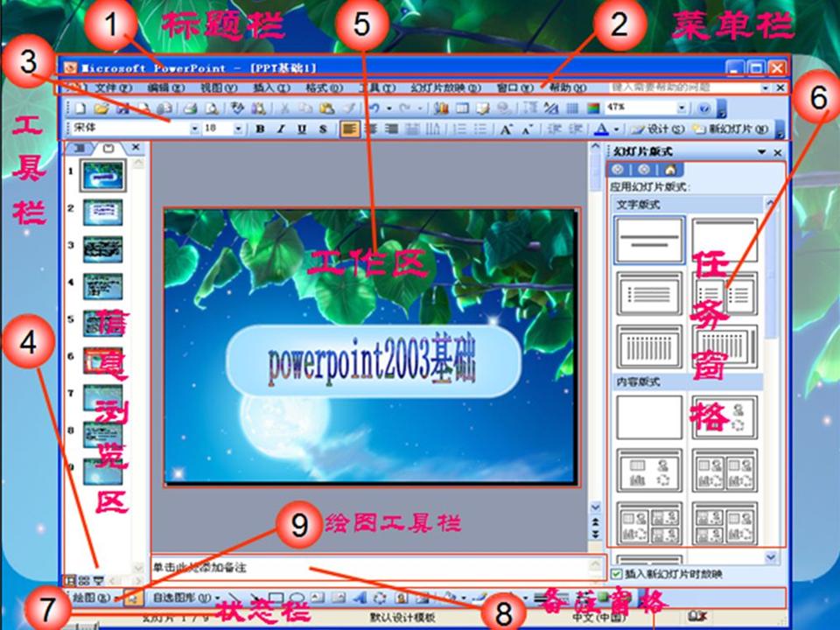Run the spelling check tool

coord(237,108)
